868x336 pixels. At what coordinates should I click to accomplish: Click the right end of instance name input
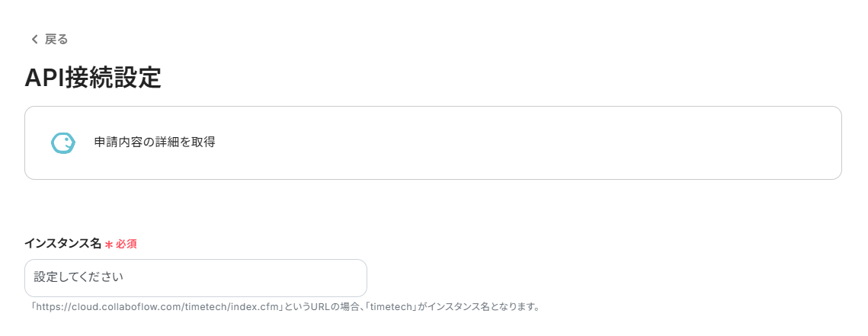pos(351,278)
